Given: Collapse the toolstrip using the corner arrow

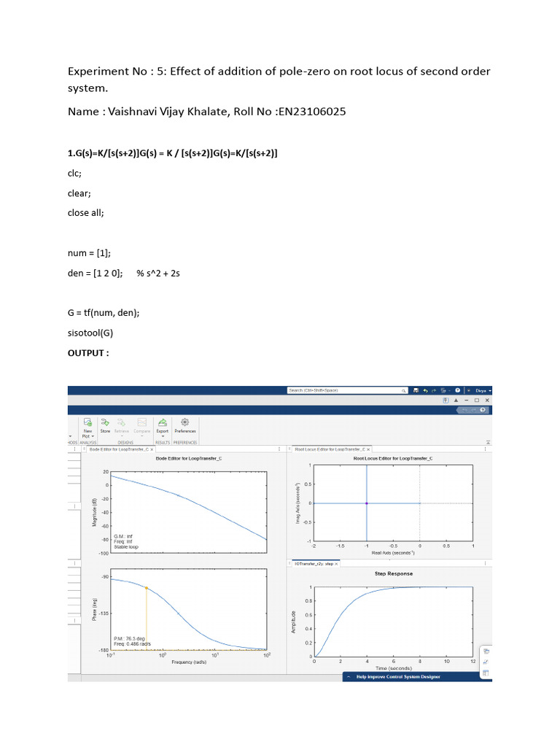Looking at the screenshot, I should pyautogui.click(x=488, y=443).
